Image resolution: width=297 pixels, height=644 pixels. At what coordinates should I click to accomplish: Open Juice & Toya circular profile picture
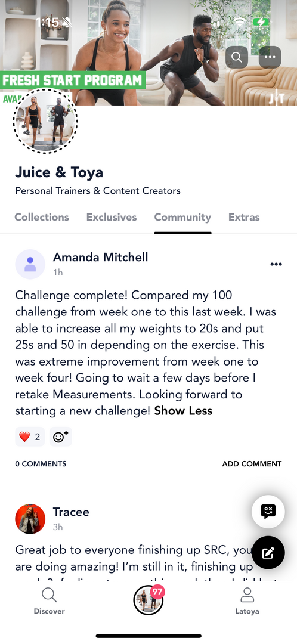point(45,120)
